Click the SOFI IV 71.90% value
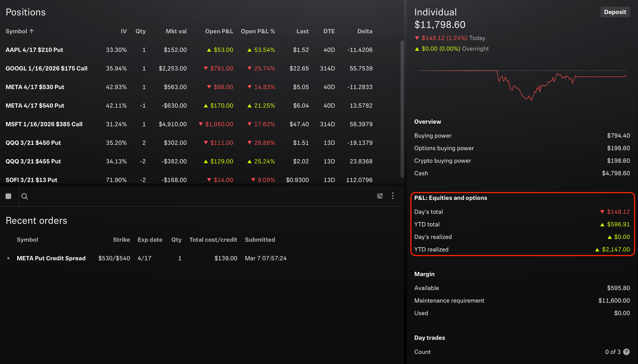The image size is (638, 364). tap(116, 180)
